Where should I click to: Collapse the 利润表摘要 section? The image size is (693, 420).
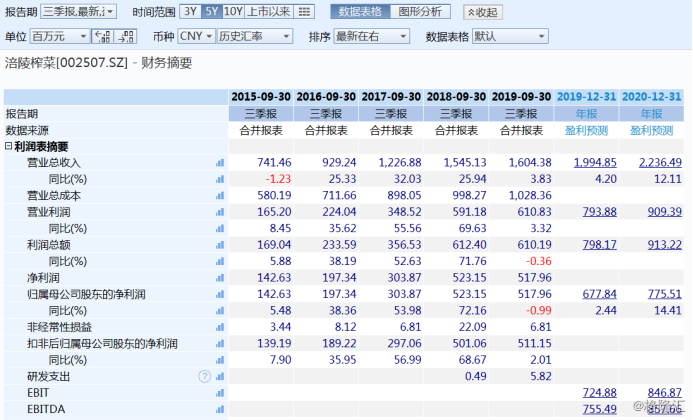[x=9, y=146]
